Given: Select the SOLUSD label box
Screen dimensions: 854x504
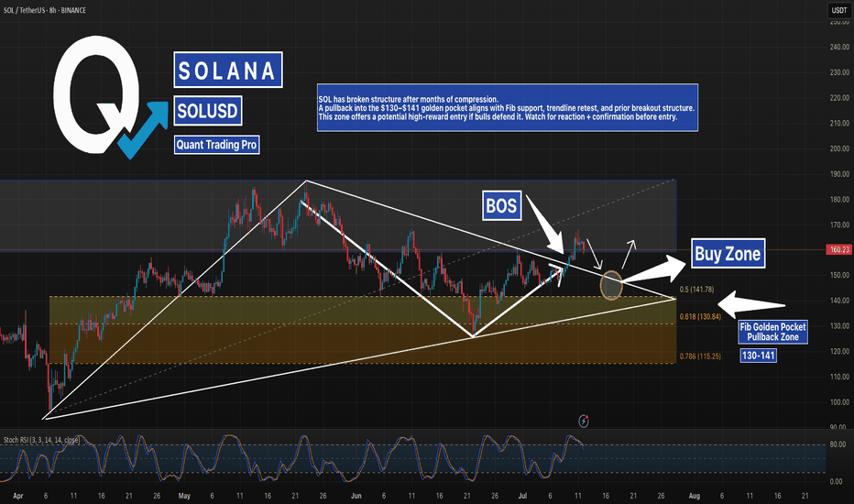Looking at the screenshot, I should pyautogui.click(x=207, y=111).
